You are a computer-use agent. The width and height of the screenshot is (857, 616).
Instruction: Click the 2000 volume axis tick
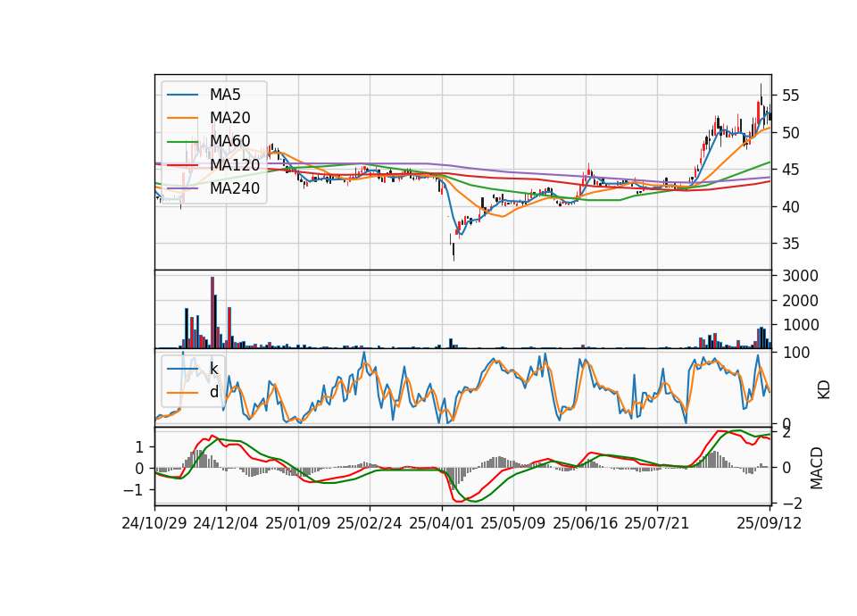pyautogui.click(x=800, y=301)
